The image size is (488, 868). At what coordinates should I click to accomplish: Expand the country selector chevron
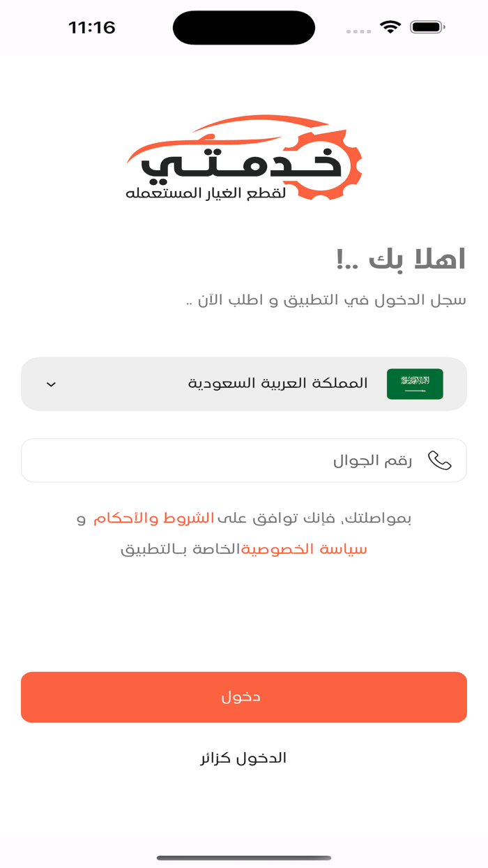(49, 383)
